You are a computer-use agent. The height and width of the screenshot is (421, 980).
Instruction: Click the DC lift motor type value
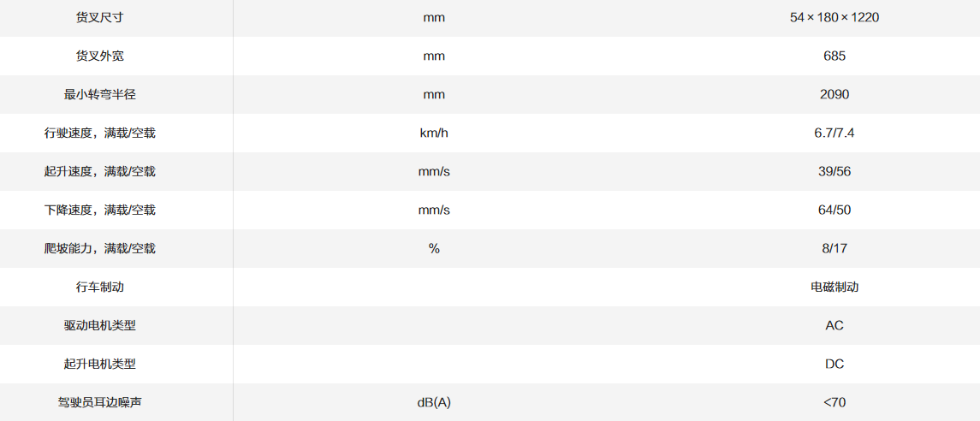(834, 364)
